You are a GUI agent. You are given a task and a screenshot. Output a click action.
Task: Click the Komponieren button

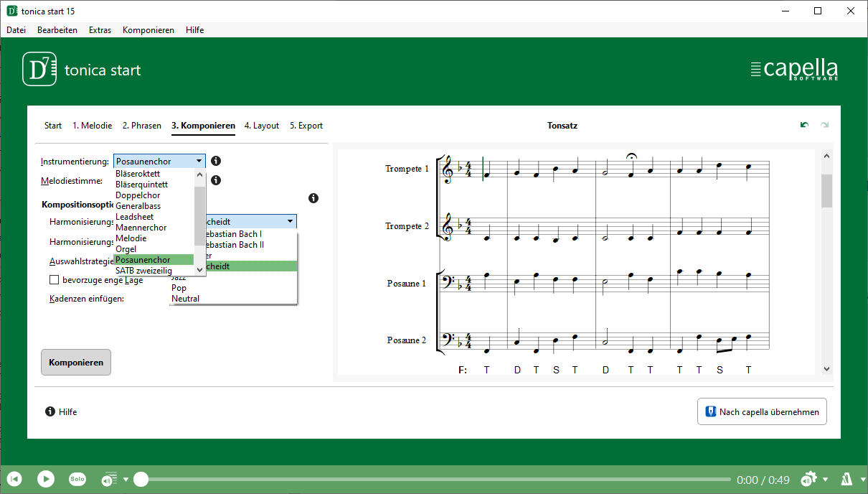point(76,363)
